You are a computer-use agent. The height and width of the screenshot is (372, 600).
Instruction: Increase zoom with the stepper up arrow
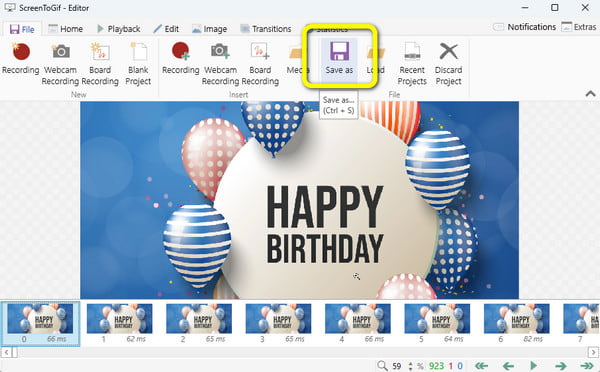coord(410,364)
